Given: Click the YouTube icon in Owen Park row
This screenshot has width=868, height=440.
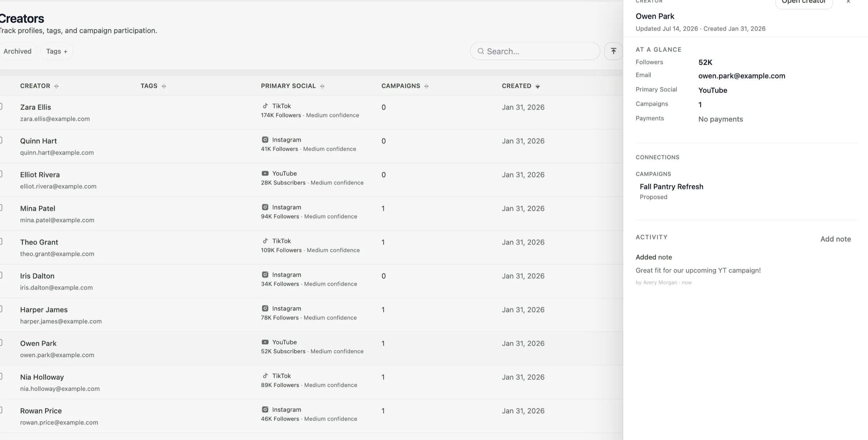Looking at the screenshot, I should tap(265, 342).
